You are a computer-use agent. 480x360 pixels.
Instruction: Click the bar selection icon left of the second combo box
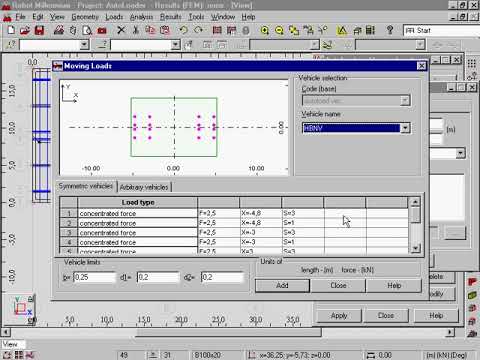[x=102, y=44]
